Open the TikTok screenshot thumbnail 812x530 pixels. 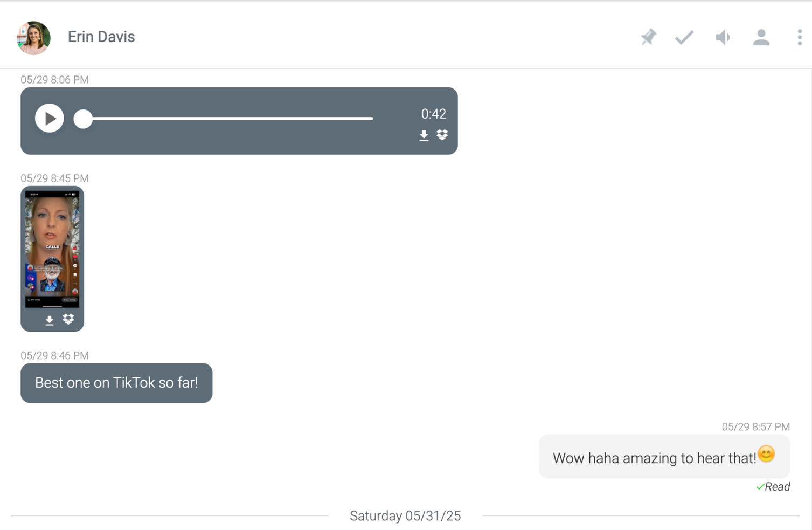click(52, 249)
